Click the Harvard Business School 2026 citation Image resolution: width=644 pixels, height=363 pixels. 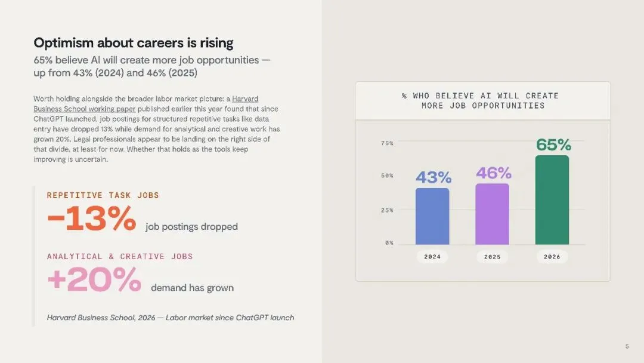pos(171,318)
